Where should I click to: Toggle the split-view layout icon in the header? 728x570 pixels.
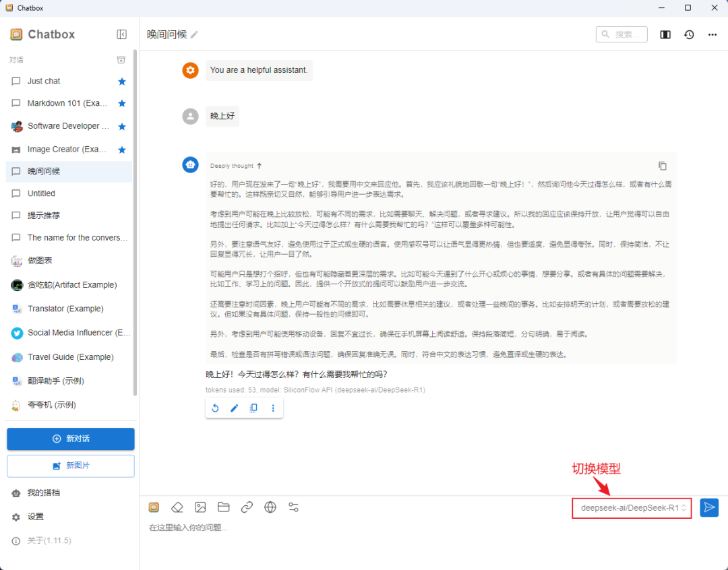[665, 34]
